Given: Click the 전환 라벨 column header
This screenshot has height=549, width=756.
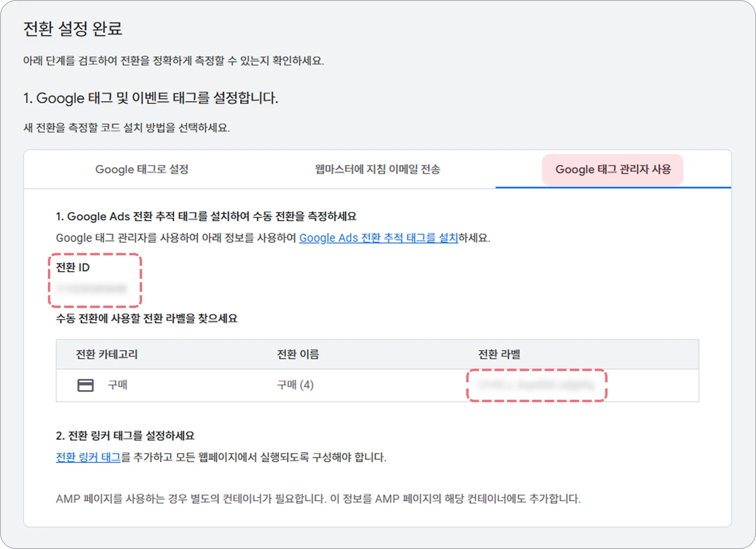Looking at the screenshot, I should coord(499,354).
